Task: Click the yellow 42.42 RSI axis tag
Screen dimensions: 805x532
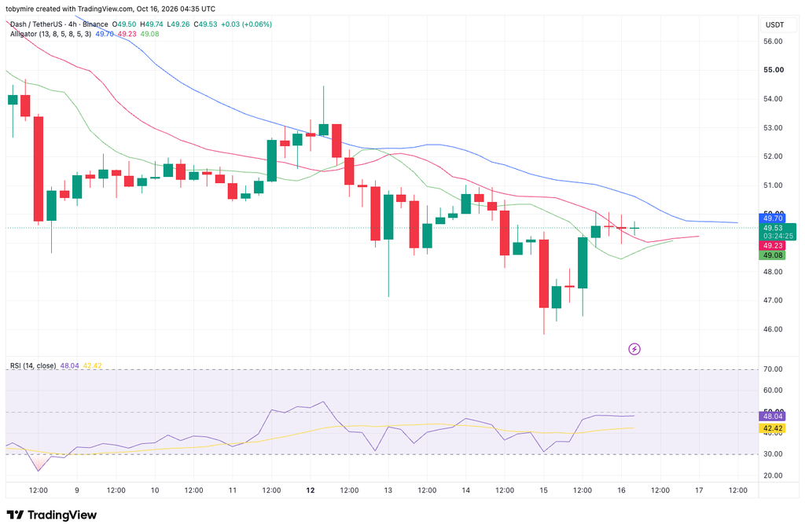Action: [x=772, y=428]
